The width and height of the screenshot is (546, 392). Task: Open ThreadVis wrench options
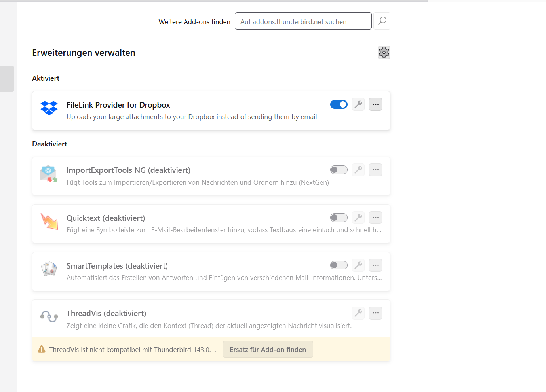[358, 313]
